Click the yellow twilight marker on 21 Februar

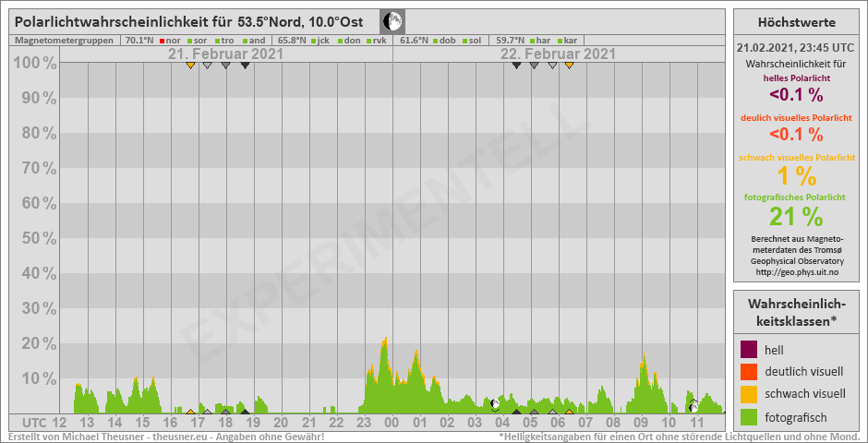190,65
